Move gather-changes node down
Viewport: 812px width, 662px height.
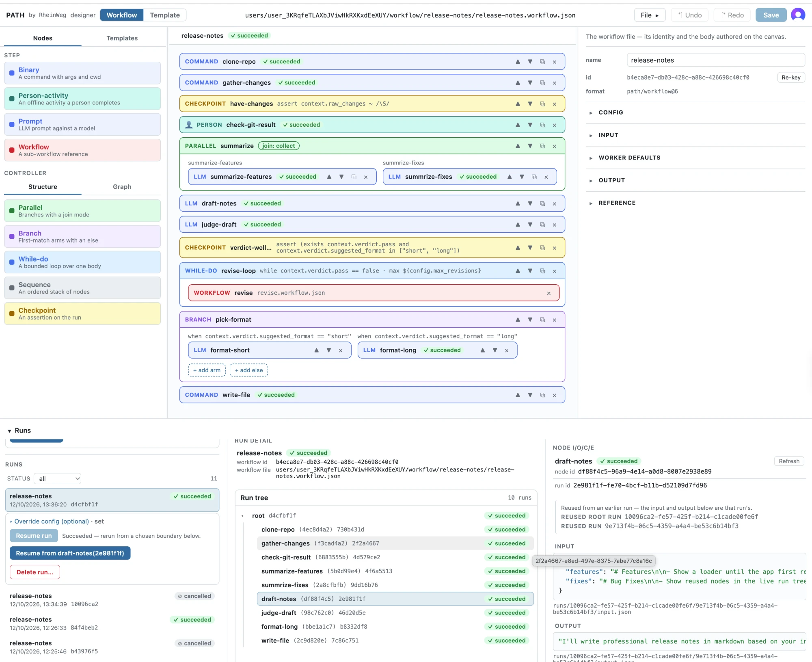click(x=530, y=83)
